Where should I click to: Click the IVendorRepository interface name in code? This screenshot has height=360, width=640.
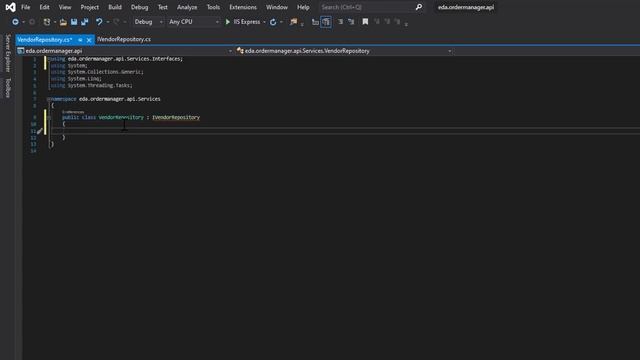[x=176, y=118]
